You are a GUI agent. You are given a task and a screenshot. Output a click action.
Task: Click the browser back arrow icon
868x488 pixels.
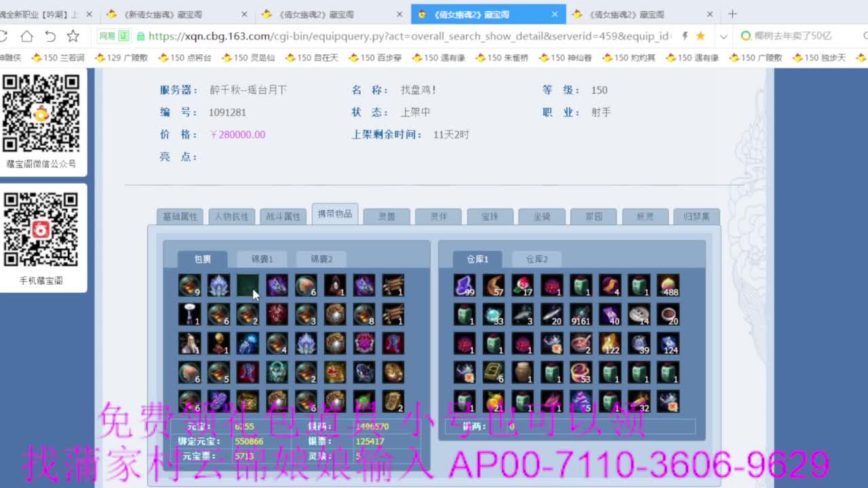[x=50, y=36]
